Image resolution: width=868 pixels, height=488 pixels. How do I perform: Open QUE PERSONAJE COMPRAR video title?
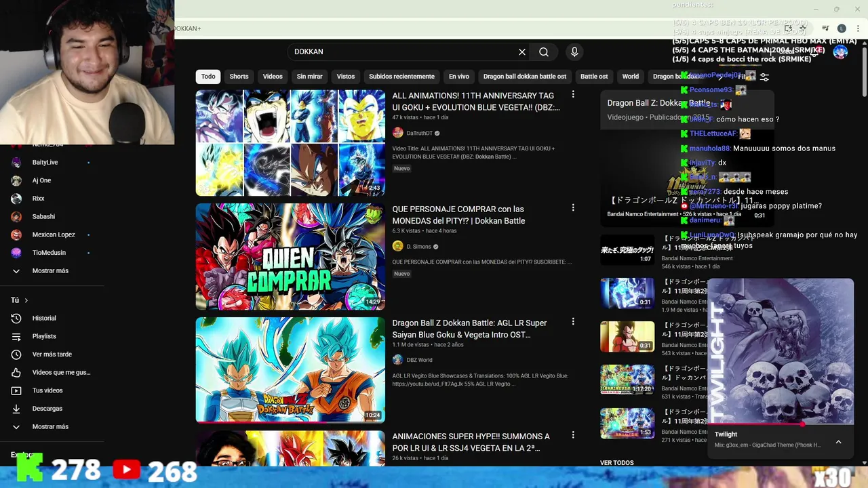click(458, 215)
